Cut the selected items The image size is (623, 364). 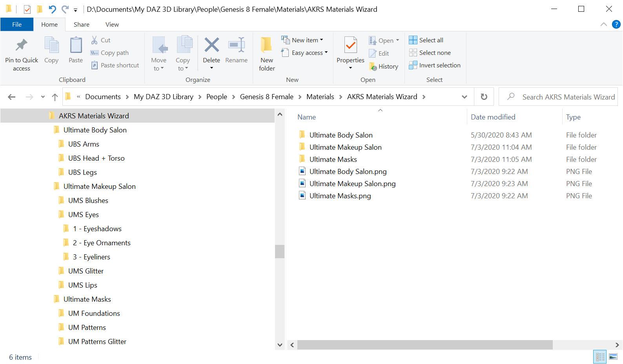click(x=101, y=40)
